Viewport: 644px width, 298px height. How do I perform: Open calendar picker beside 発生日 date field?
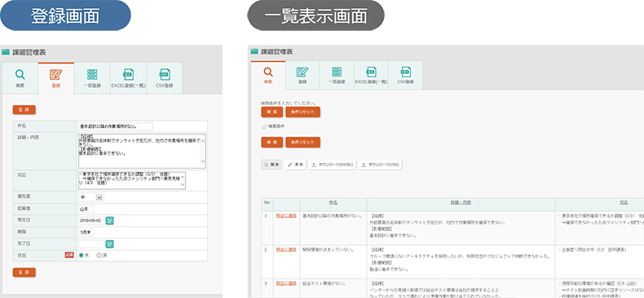[110, 221]
